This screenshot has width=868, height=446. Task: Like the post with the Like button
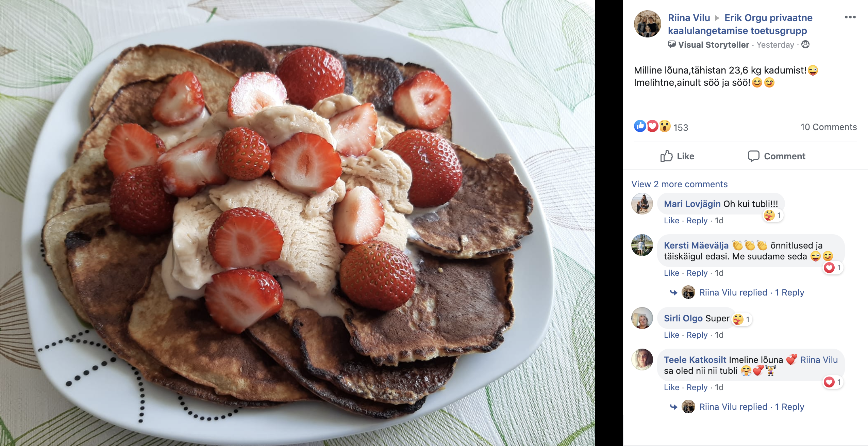677,156
